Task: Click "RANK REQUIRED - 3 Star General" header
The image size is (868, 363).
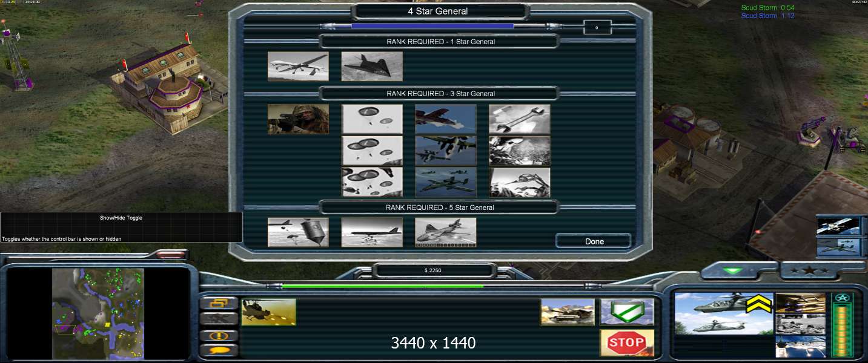Action: 440,94
